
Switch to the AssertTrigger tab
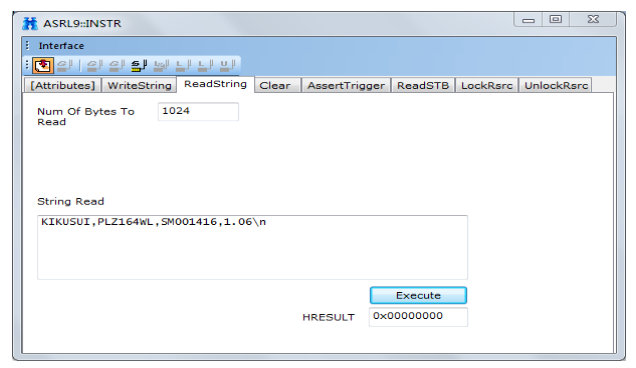pyautogui.click(x=346, y=86)
